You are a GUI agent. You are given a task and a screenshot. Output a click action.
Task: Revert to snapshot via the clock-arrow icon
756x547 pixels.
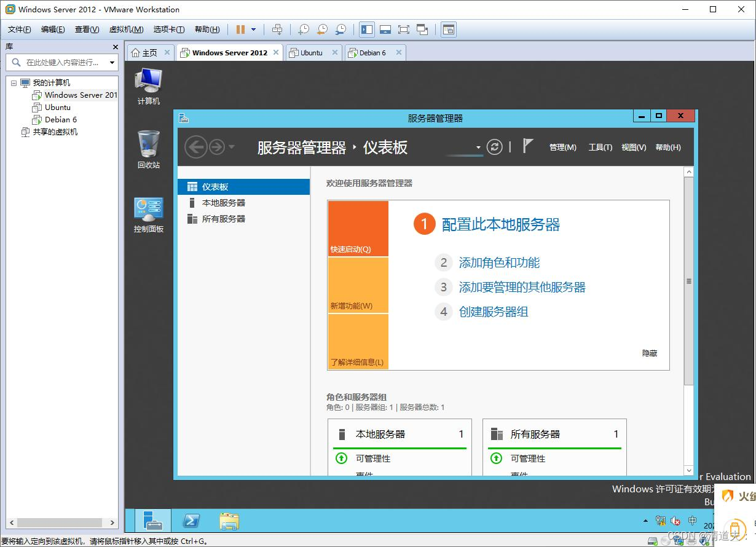(322, 29)
